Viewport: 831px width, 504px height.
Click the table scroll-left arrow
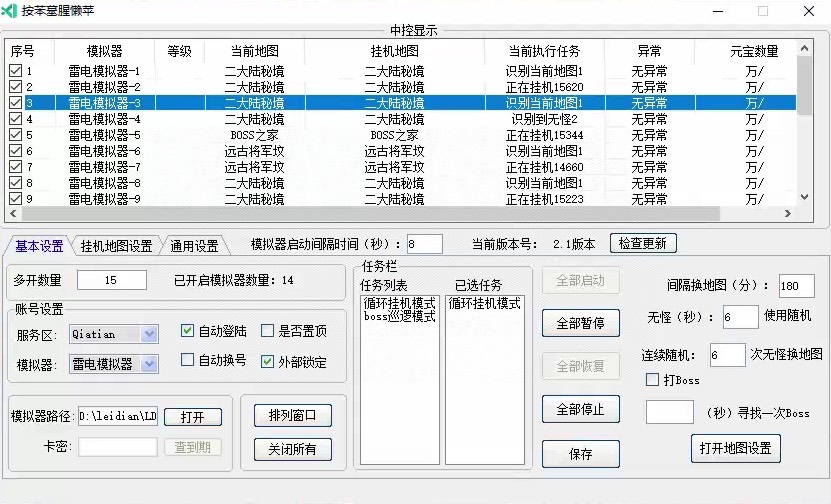(x=13, y=214)
